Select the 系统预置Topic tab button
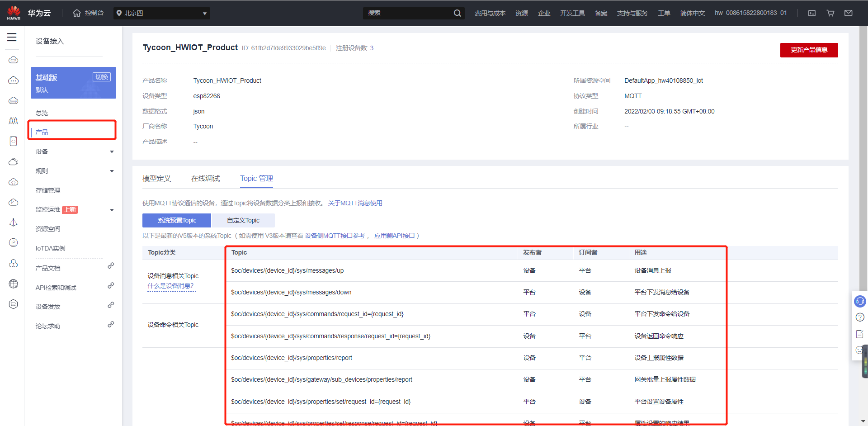The height and width of the screenshot is (426, 868). 177,220
